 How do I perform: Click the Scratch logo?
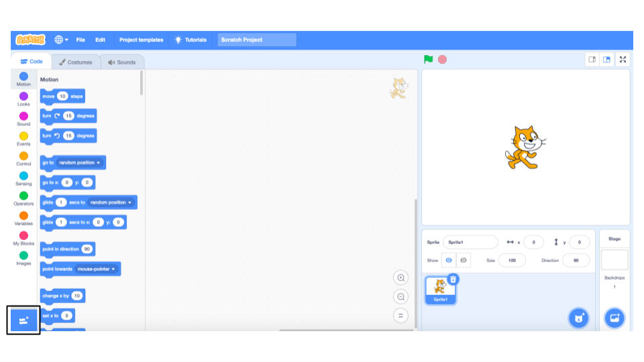point(30,40)
